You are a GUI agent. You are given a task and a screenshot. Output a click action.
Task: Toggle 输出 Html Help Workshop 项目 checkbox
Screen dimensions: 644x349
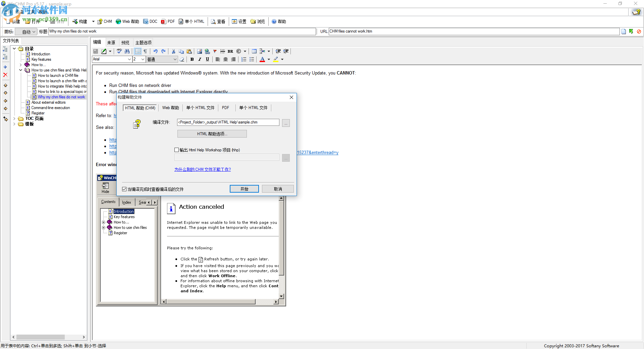[x=177, y=150]
